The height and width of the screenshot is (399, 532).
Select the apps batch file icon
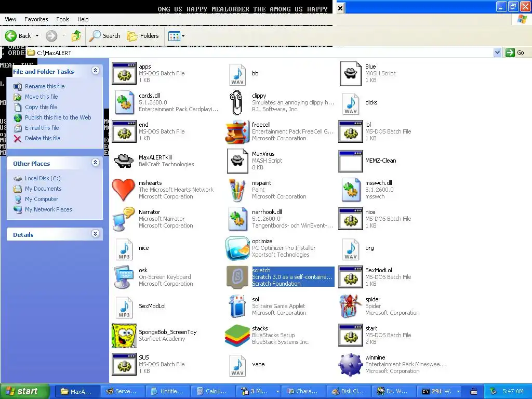coord(124,73)
